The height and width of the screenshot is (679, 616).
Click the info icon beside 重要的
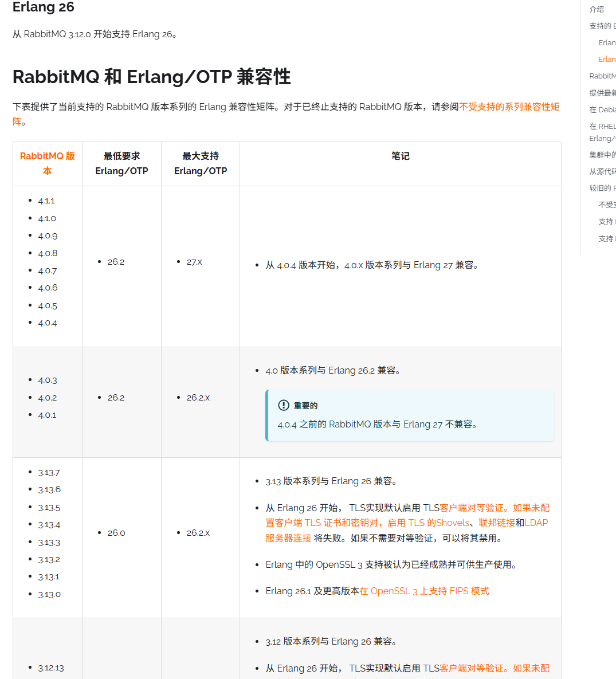point(283,405)
